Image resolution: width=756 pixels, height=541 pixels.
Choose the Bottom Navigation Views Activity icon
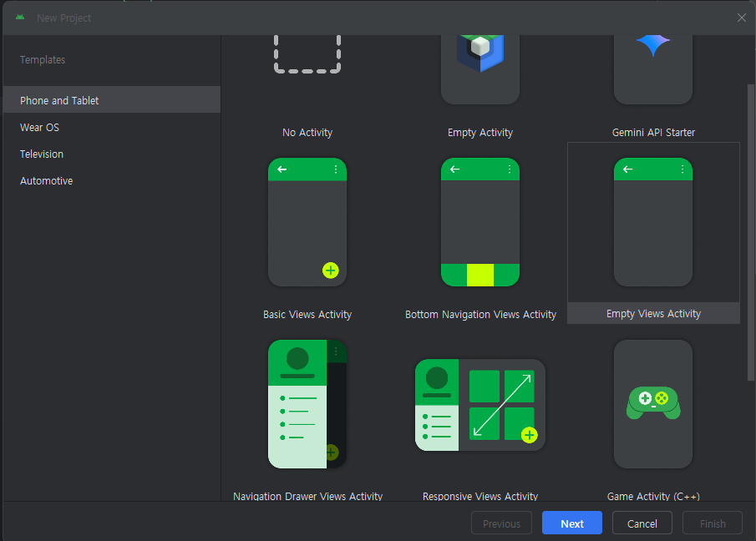pyautogui.click(x=480, y=222)
